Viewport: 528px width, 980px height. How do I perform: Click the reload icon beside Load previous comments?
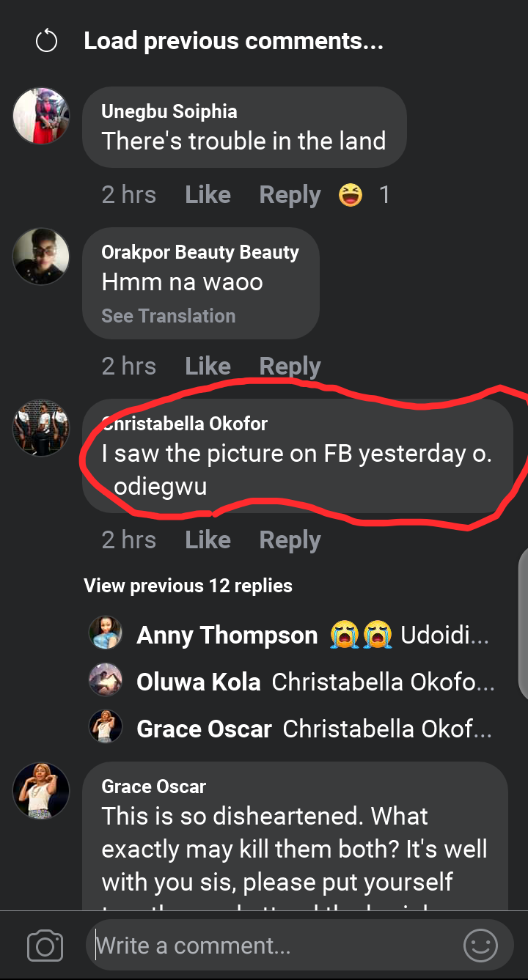(x=46, y=42)
